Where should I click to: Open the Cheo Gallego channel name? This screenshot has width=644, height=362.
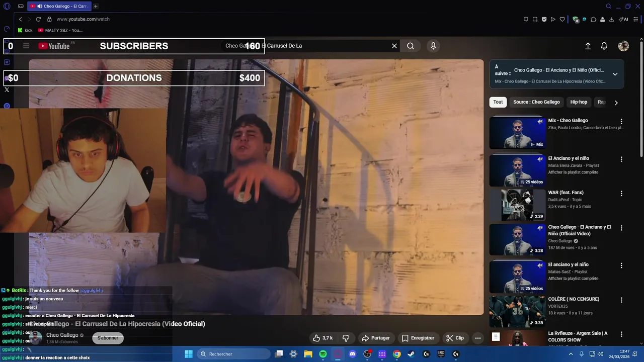pyautogui.click(x=62, y=335)
